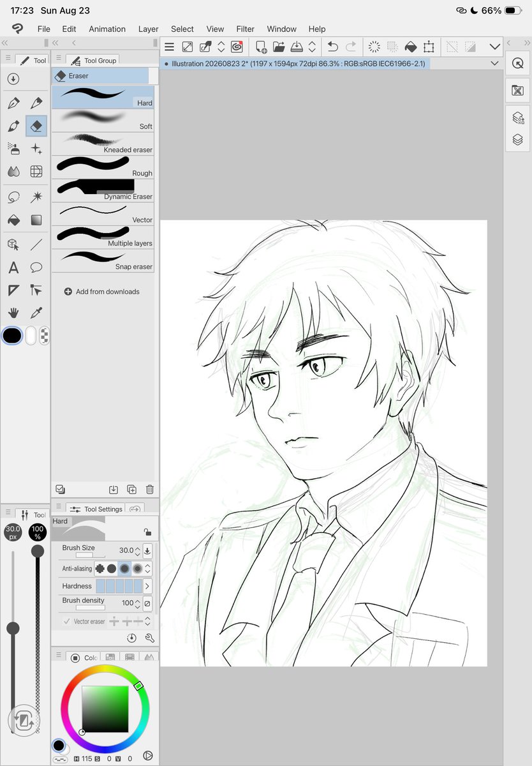Switch to the Tool Settings tab
The image size is (532, 766).
click(x=97, y=509)
